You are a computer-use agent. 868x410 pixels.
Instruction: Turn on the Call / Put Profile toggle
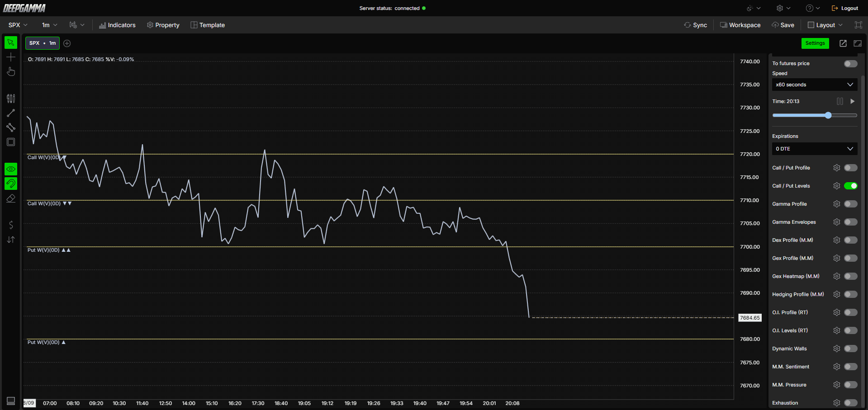coord(850,168)
